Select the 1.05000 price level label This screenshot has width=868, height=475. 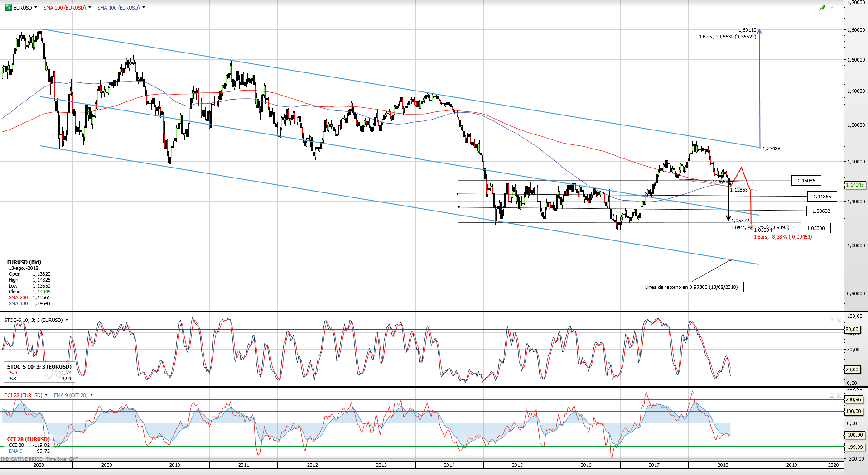click(815, 228)
